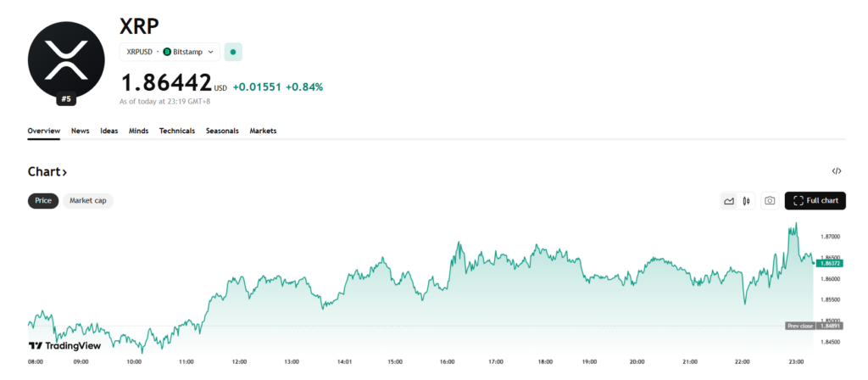Open the Ideas tab
This screenshot has height=380, width=868.
coord(109,131)
